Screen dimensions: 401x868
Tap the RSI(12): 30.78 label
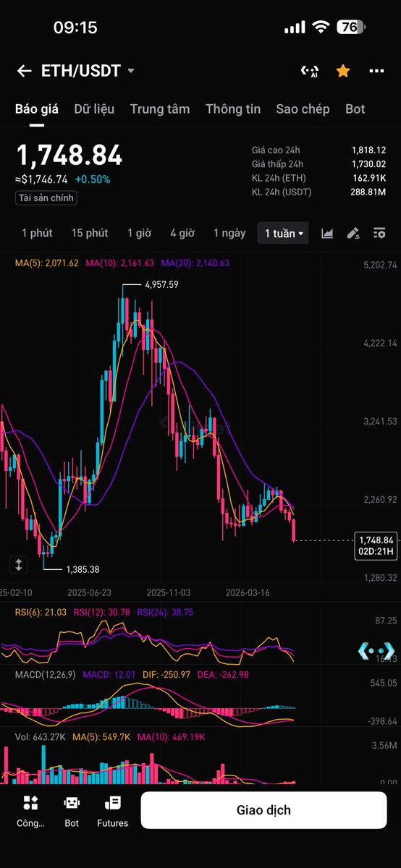(x=102, y=612)
